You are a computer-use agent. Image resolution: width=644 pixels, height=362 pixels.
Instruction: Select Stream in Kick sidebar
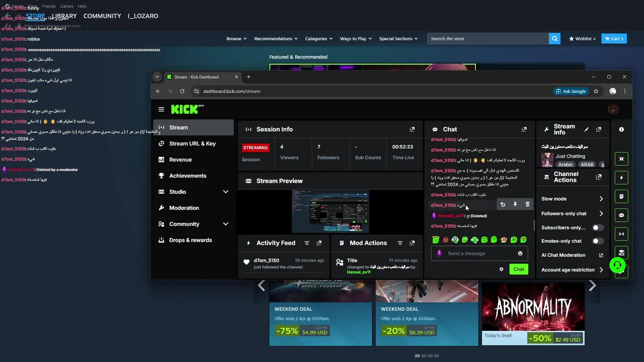tap(194, 128)
